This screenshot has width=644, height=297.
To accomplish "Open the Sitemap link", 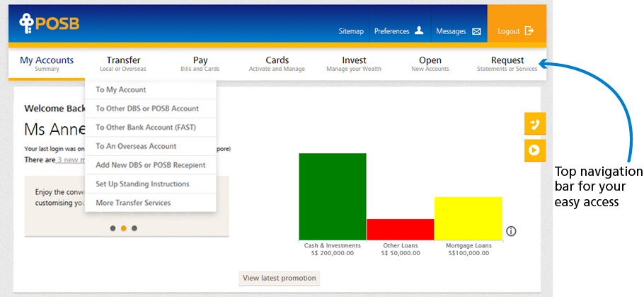I will coord(351,31).
